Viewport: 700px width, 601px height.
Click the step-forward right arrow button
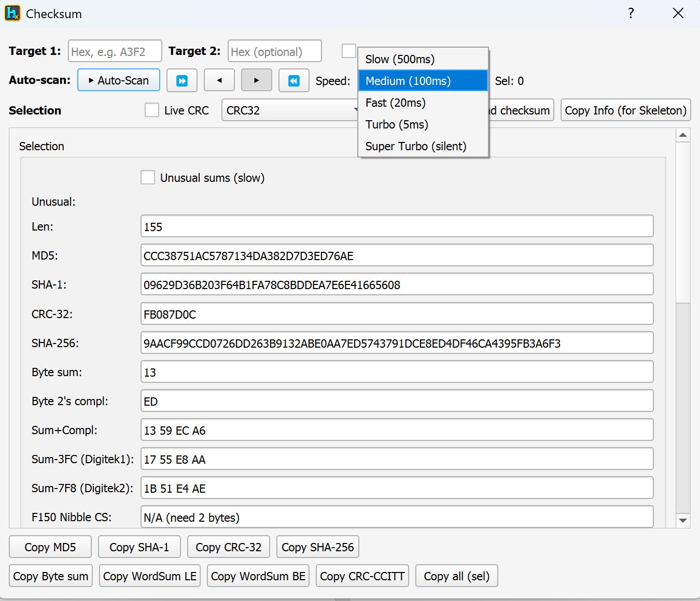(x=257, y=80)
